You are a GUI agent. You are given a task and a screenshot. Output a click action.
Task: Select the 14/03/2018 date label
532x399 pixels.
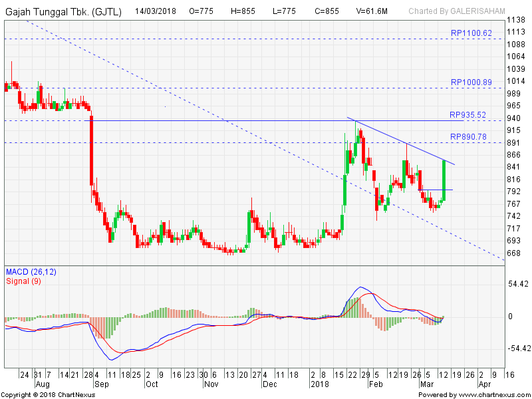tap(157, 11)
